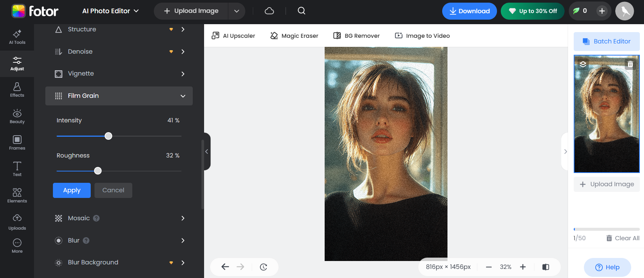Undo the last edit with the back arrow
The height and width of the screenshot is (278, 644).
tap(225, 267)
